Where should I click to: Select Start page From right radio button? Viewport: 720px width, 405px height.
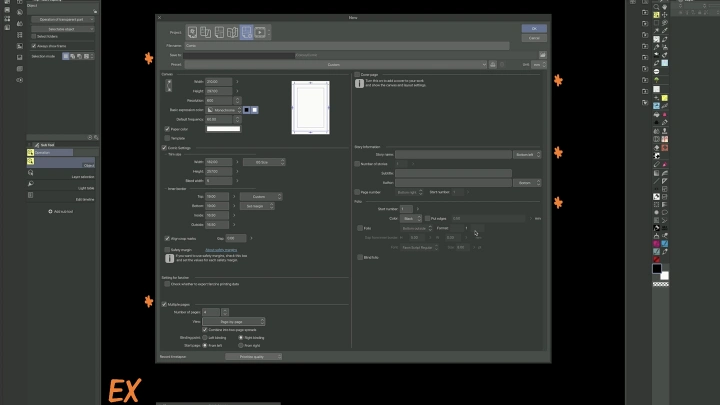tap(241, 345)
